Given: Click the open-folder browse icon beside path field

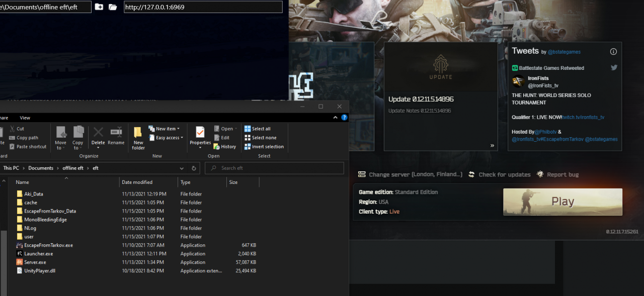Looking at the screenshot, I should click(113, 7).
